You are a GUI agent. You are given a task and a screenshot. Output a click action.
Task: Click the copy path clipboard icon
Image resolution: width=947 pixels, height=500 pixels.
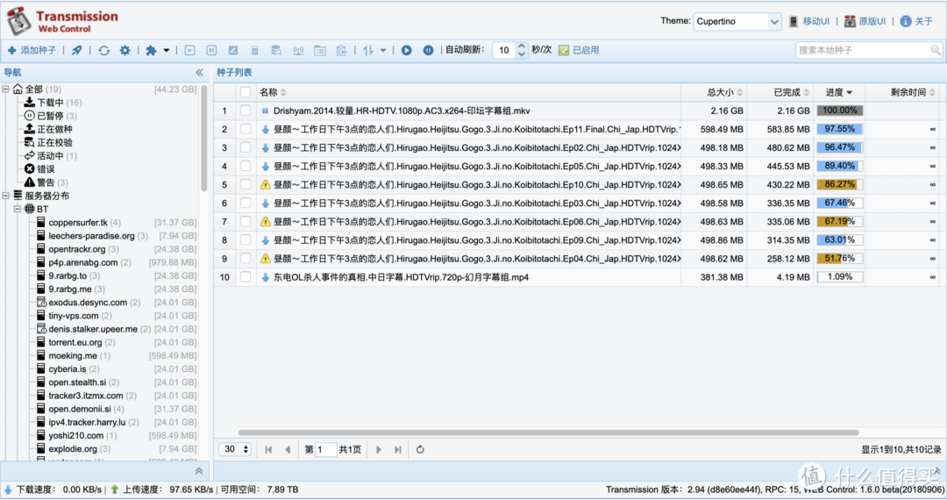coord(341,50)
